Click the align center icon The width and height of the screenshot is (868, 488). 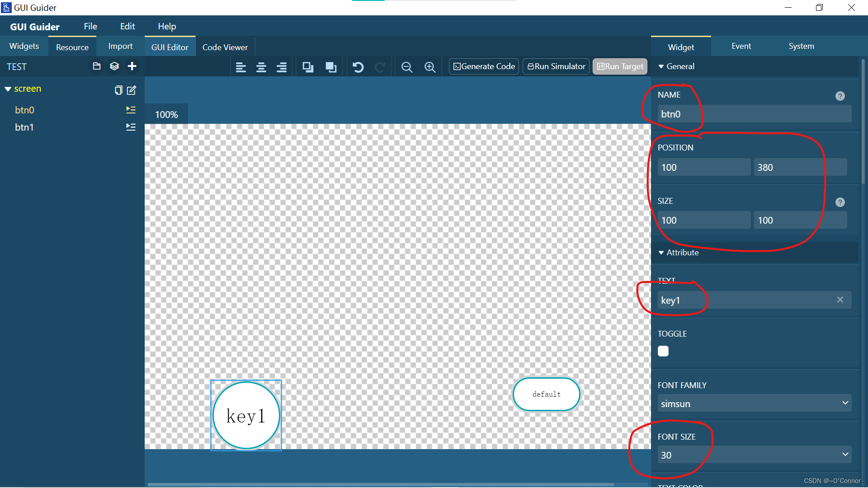pyautogui.click(x=261, y=67)
